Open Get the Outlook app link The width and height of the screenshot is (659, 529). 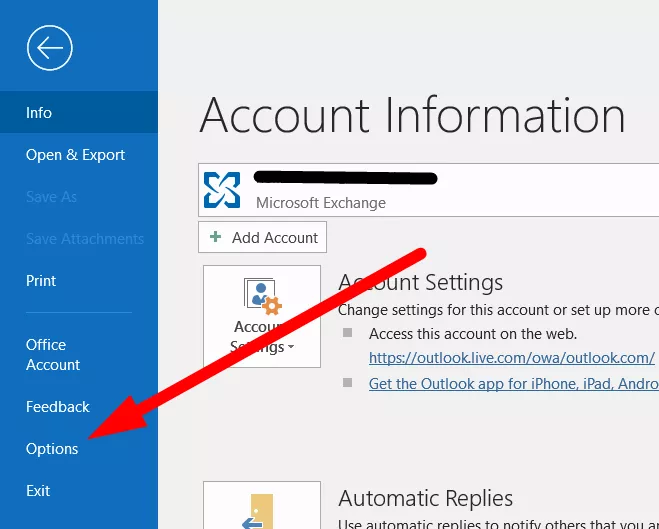514,384
